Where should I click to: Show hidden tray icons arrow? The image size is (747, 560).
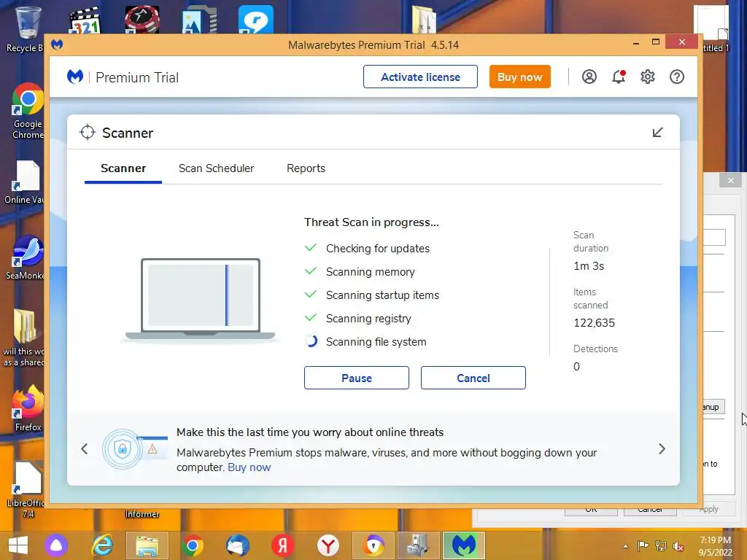625,546
